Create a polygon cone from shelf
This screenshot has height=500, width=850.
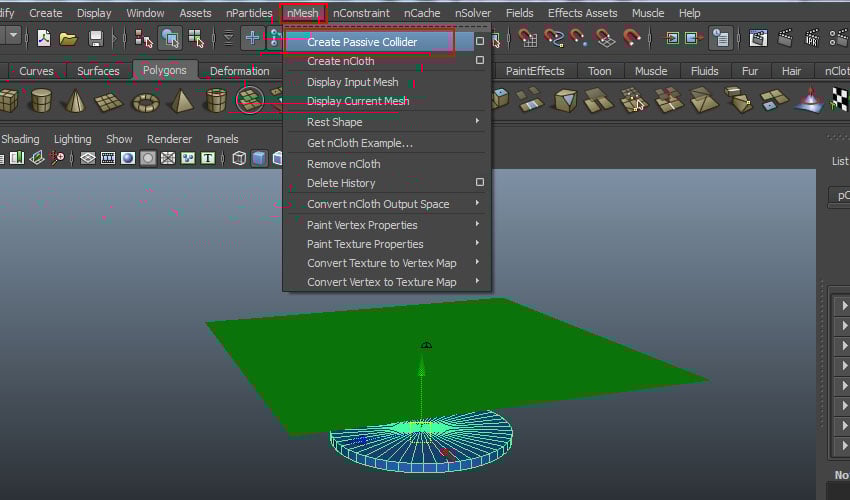(75, 101)
